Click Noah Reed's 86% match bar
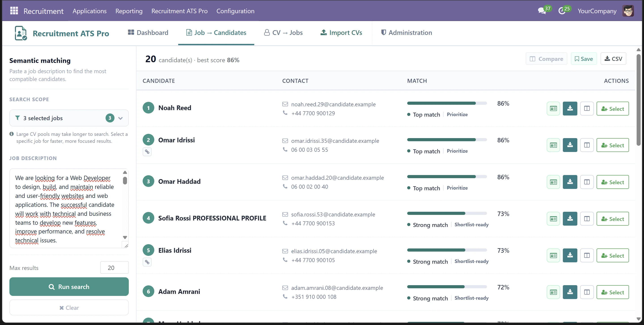This screenshot has width=644, height=325. click(x=447, y=103)
